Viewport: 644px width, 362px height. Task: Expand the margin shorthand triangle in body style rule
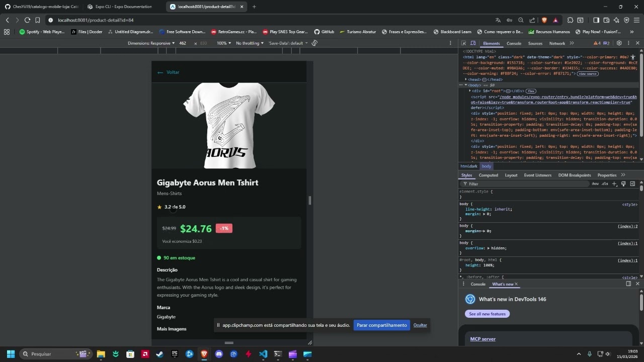click(x=484, y=214)
